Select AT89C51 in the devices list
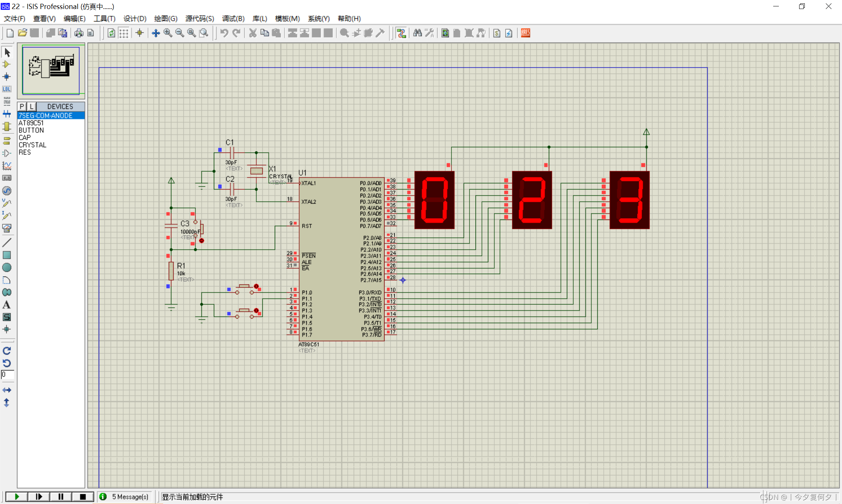 (x=31, y=123)
